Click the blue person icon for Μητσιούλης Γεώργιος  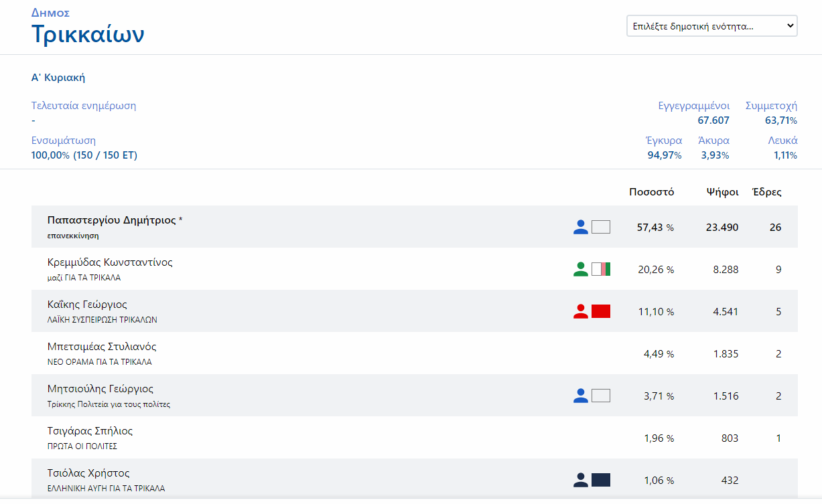[x=580, y=396]
